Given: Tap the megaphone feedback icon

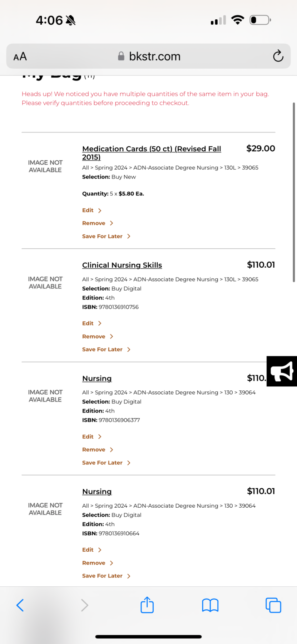Looking at the screenshot, I should click(282, 371).
